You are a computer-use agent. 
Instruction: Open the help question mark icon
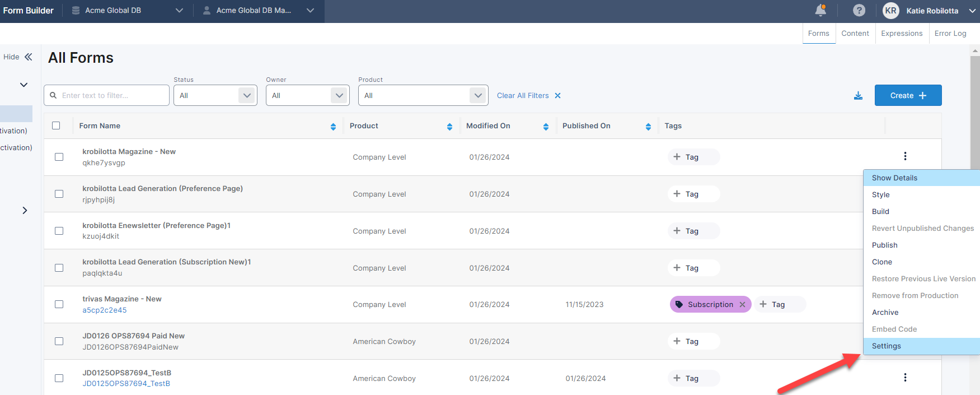click(x=859, y=10)
